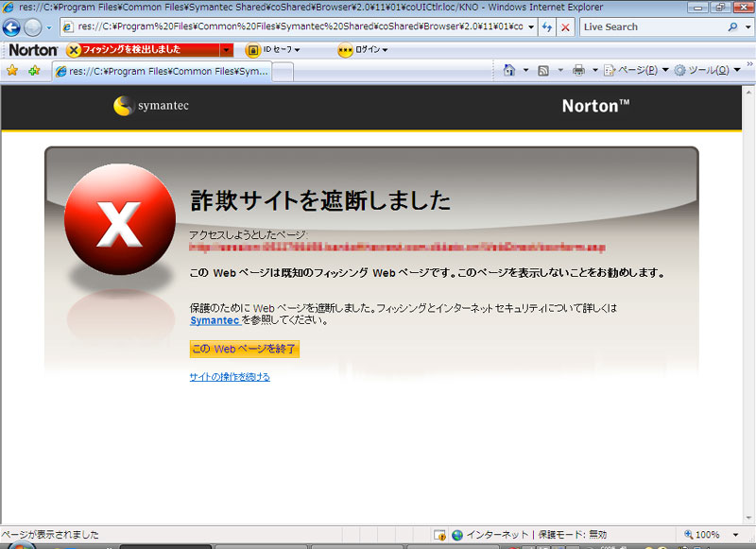
Task: Click the status bar popup blocker icon
Action: pos(439,535)
